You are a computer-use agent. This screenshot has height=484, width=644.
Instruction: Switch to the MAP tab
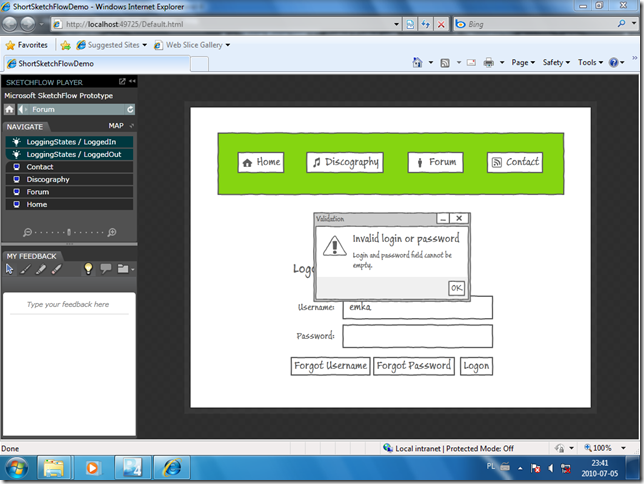click(x=116, y=126)
